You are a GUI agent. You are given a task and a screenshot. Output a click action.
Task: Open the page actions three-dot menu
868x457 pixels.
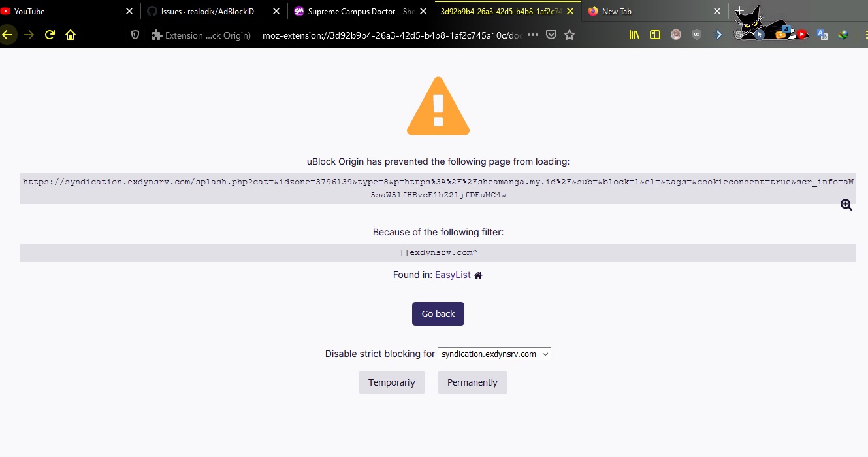(x=532, y=35)
